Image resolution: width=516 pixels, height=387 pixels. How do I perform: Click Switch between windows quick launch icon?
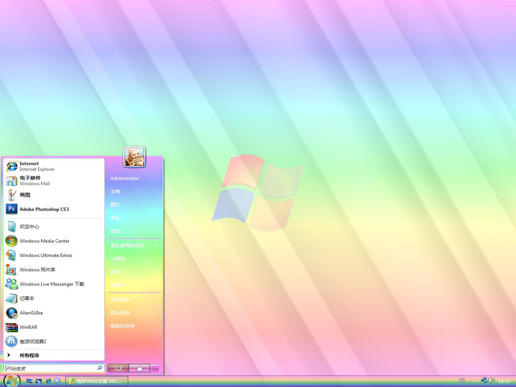pos(39,381)
